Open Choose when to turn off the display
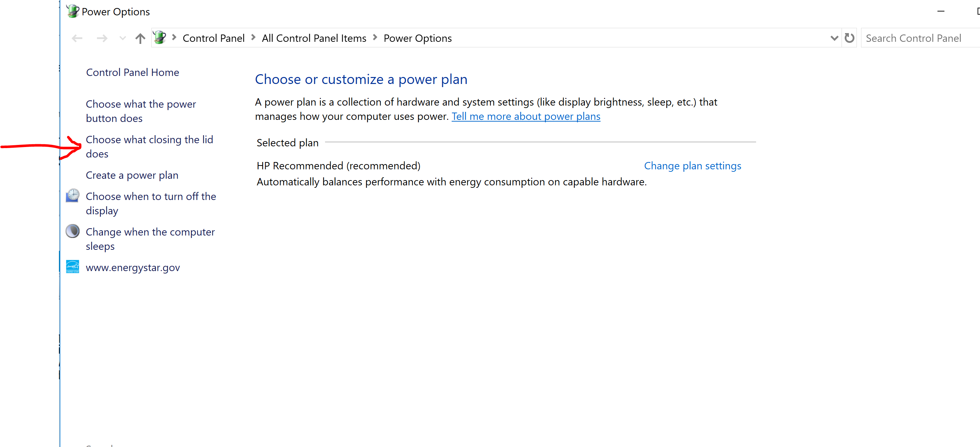Viewport: 980px width, 447px height. click(151, 203)
